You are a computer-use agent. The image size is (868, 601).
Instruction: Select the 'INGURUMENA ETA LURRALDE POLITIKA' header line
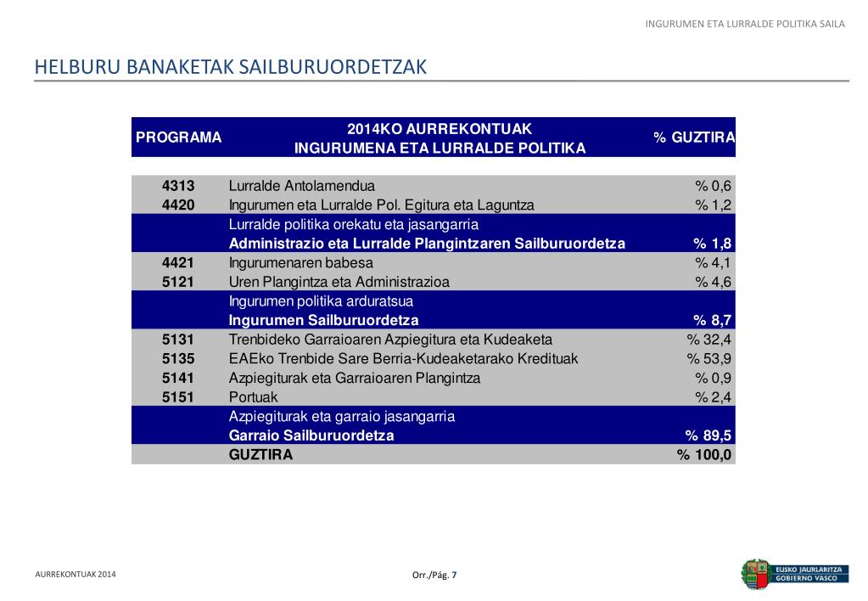(x=440, y=149)
